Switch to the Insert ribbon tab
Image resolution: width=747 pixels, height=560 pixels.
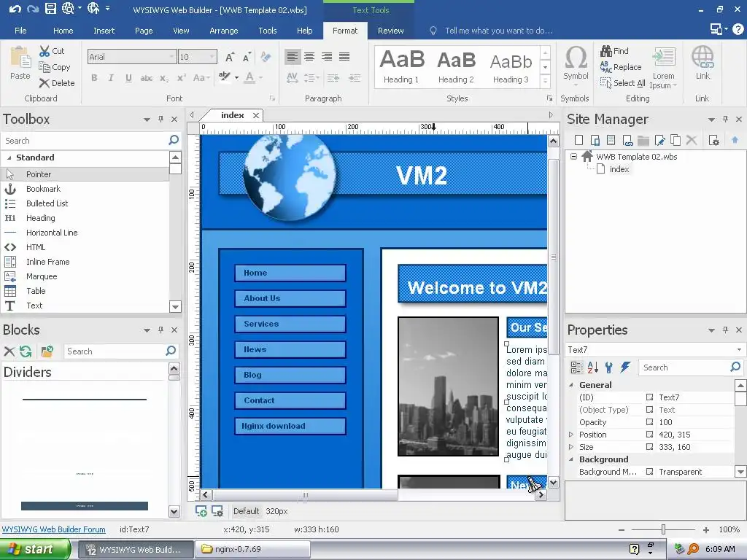click(x=104, y=31)
